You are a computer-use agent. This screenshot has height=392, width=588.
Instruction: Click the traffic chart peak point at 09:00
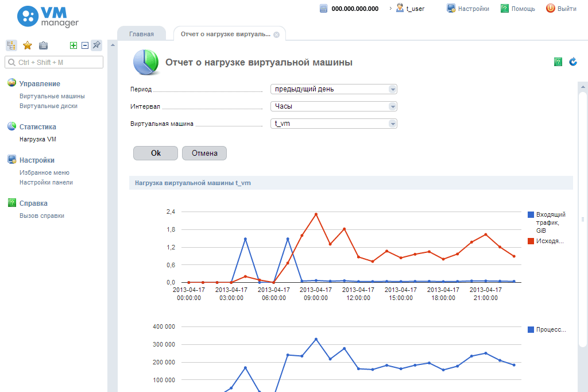[x=316, y=214]
